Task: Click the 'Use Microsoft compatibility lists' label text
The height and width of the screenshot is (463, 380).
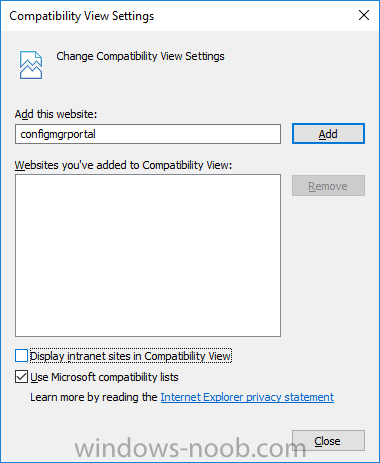Action: 104,377
